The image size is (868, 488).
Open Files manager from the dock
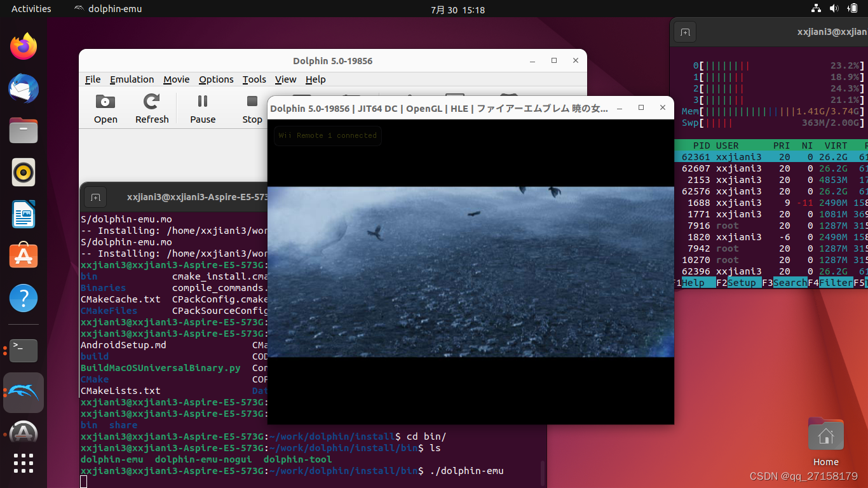pos(24,130)
